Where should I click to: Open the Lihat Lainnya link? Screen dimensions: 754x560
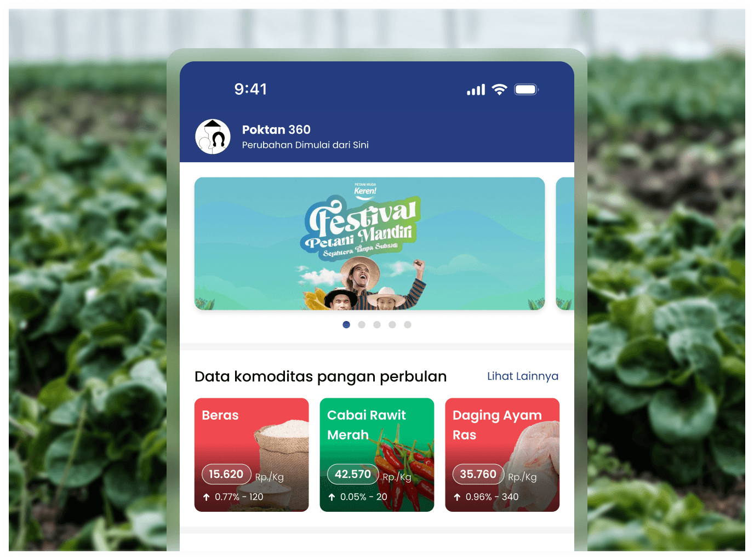[523, 376]
